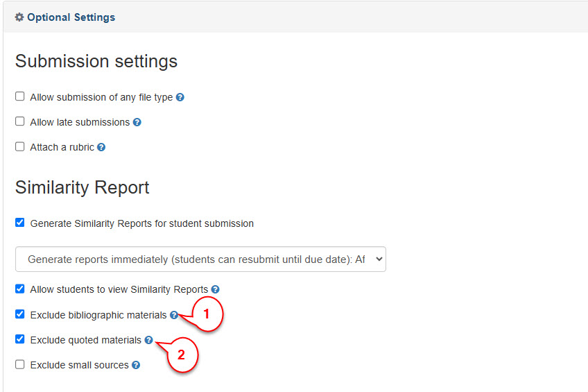Open help icon beside Allow late submissions
588x392 pixels.
coord(137,122)
